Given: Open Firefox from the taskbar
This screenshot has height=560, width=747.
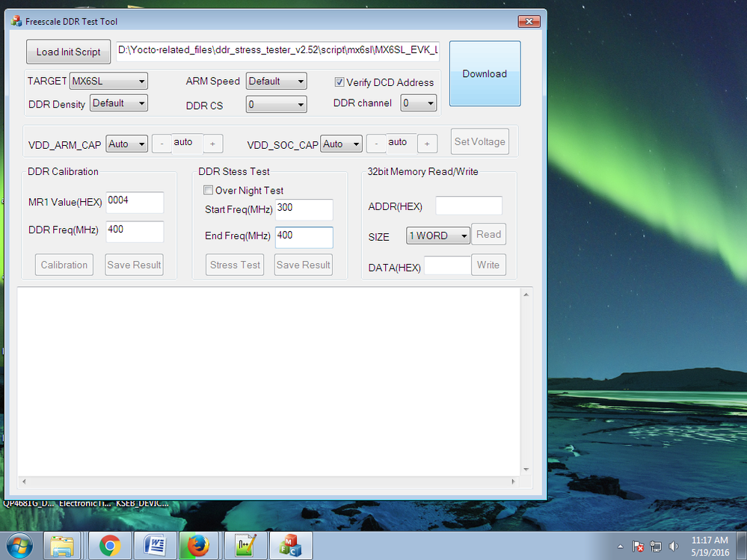Looking at the screenshot, I should [x=197, y=546].
